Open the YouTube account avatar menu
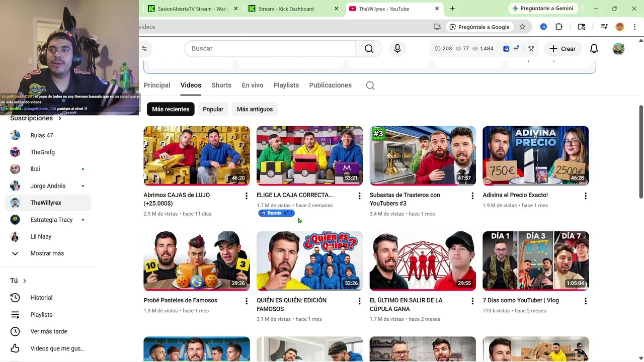The image size is (644, 362). [x=618, y=49]
